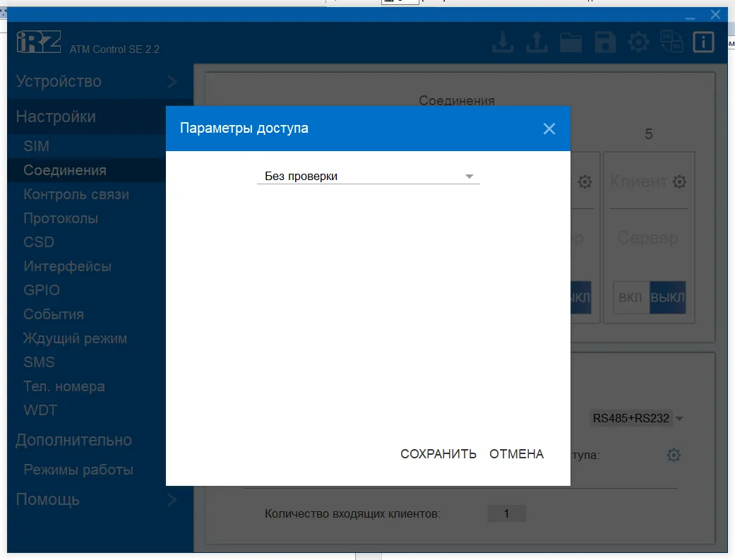
Task: Open the GPIO settings page
Action: point(42,290)
